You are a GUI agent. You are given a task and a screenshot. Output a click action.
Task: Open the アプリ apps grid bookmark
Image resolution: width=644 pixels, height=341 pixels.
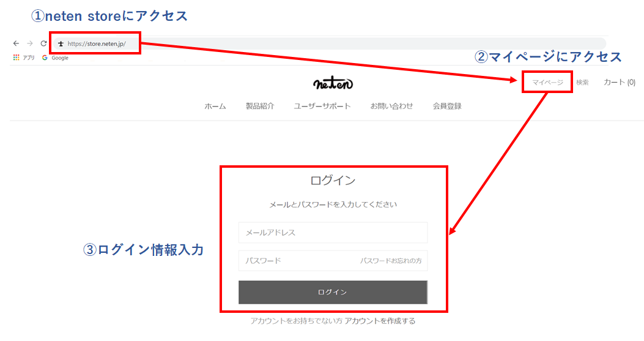tap(24, 58)
